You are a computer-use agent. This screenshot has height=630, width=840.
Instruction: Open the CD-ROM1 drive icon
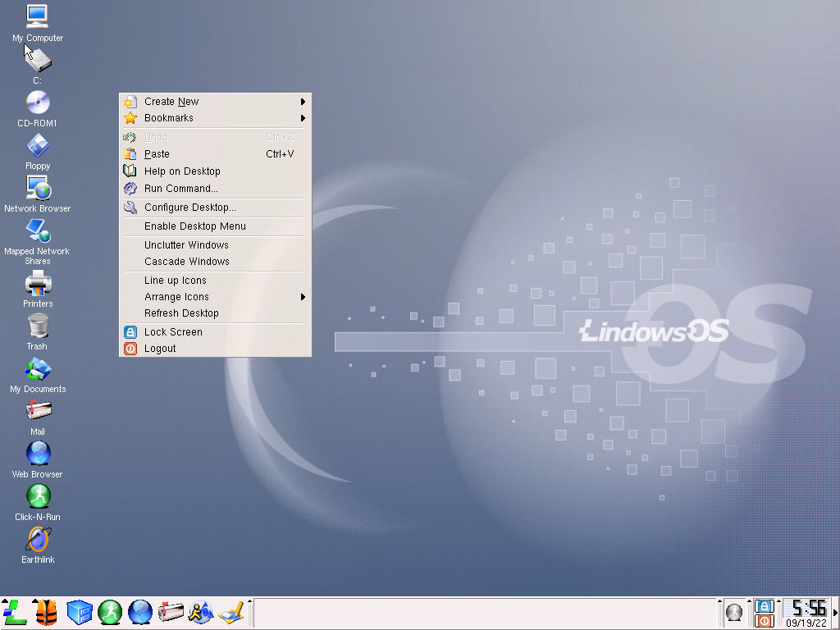coord(37,103)
